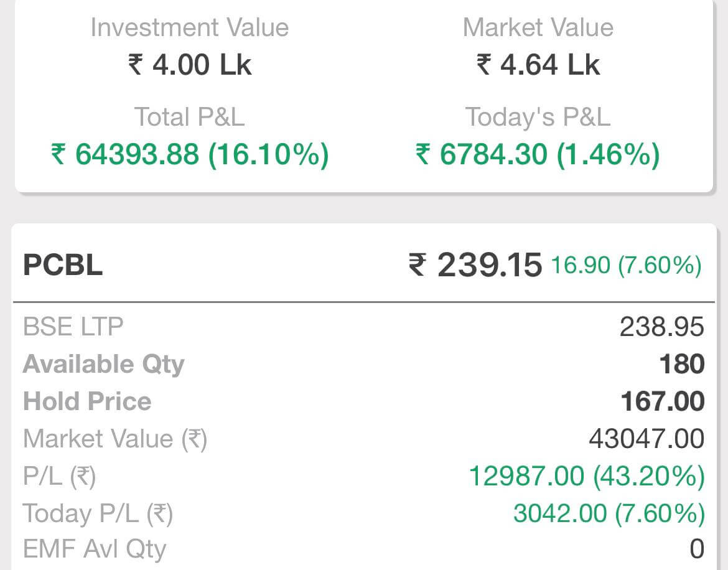The height and width of the screenshot is (570, 728).
Task: Tap the 12987.00 (43.20%) profit figure
Action: pos(586,476)
